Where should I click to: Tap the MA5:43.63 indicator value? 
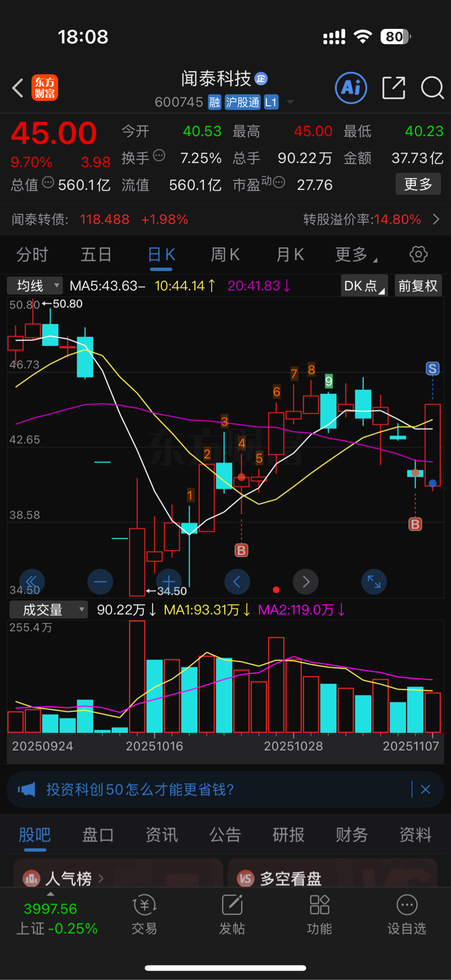pyautogui.click(x=107, y=286)
